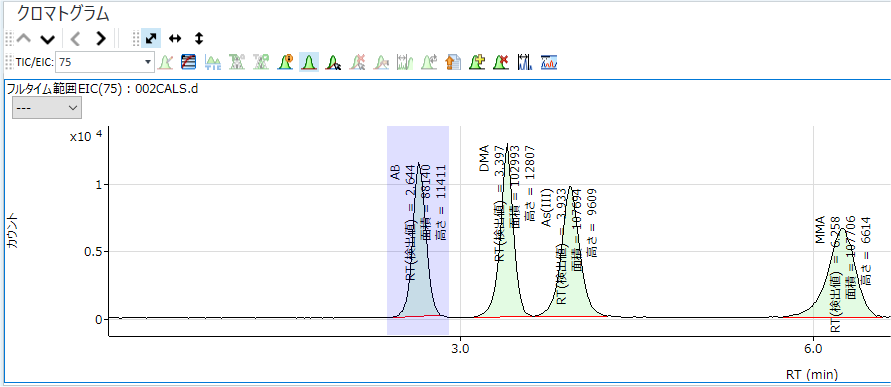891x387 pixels.
Task: Click second greyed-out T peak icon
Action: pyautogui.click(x=260, y=62)
